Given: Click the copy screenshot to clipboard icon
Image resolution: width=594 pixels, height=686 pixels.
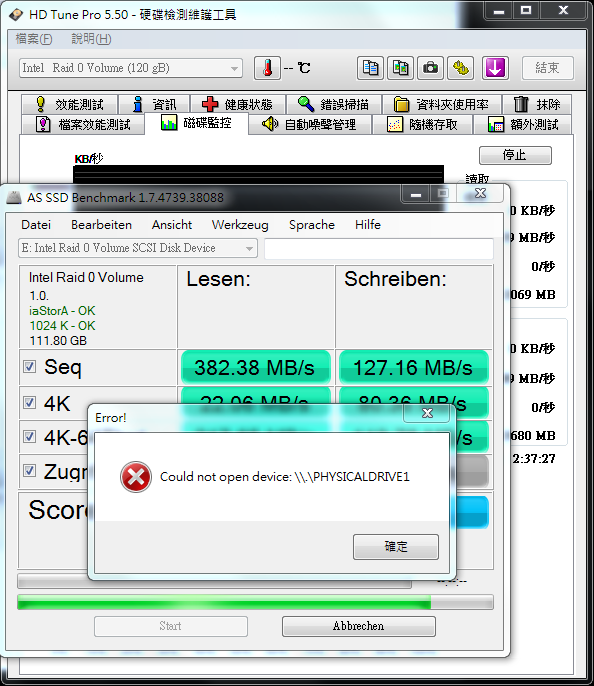Looking at the screenshot, I should click(400, 68).
